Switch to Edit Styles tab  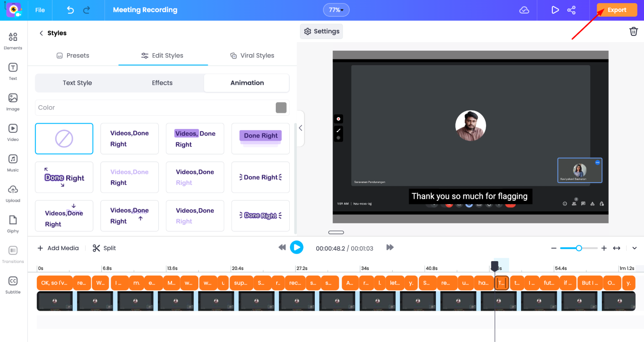coord(162,55)
